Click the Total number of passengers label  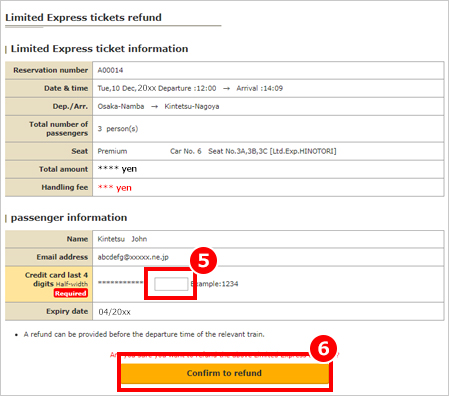click(59, 129)
